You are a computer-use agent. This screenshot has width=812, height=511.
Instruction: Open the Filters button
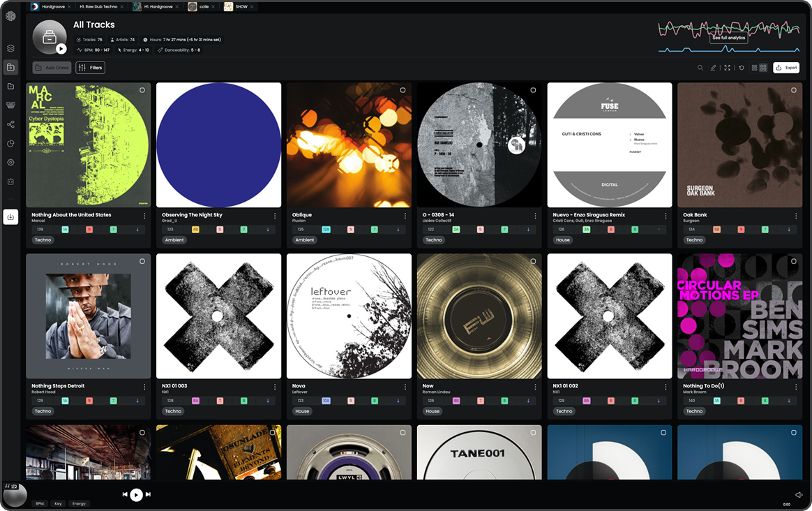[x=90, y=68]
